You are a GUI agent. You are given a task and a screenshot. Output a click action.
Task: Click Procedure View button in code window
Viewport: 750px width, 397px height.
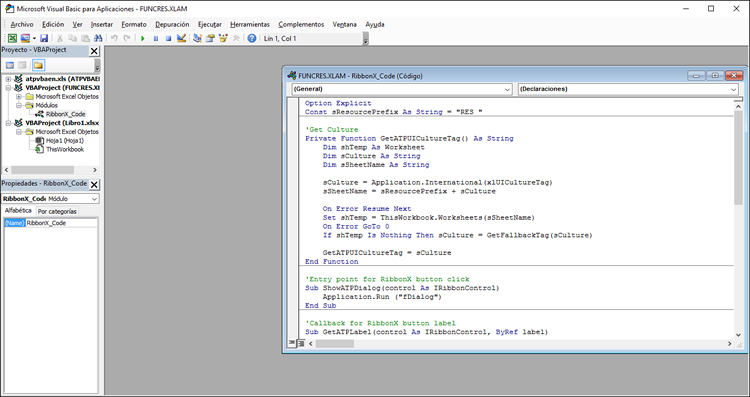[x=291, y=343]
